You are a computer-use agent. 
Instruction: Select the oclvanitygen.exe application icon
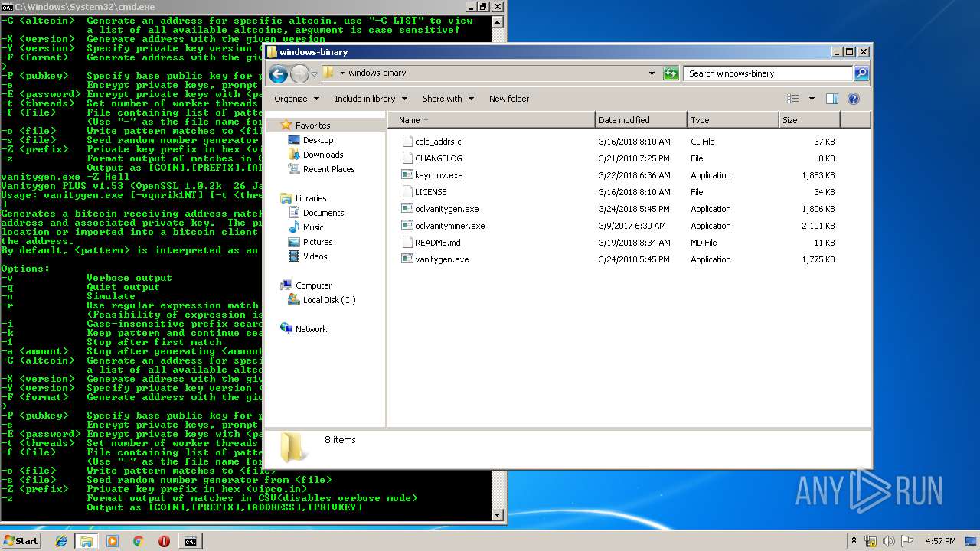tap(407, 209)
